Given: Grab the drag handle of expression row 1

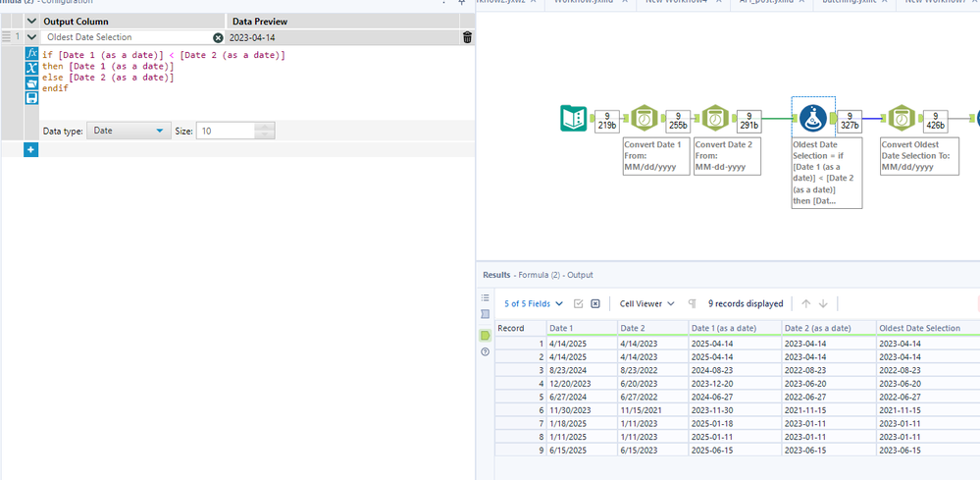Looking at the screenshot, I should click(6, 37).
